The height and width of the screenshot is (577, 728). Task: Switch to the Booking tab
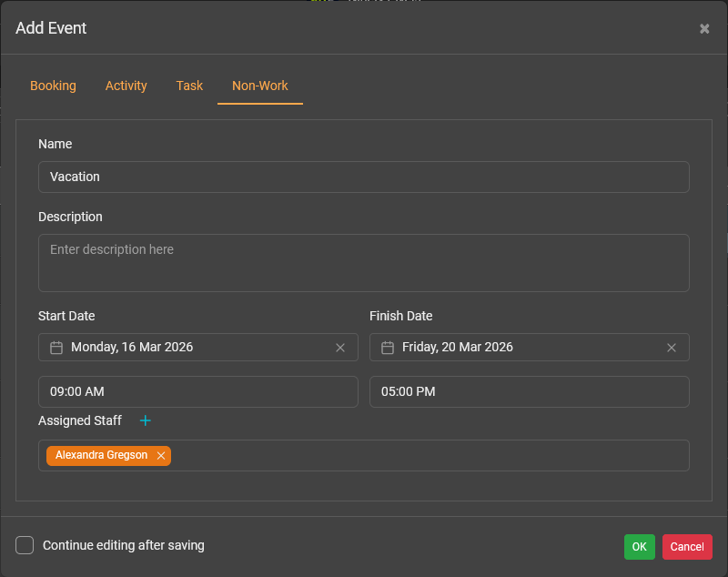tap(53, 86)
